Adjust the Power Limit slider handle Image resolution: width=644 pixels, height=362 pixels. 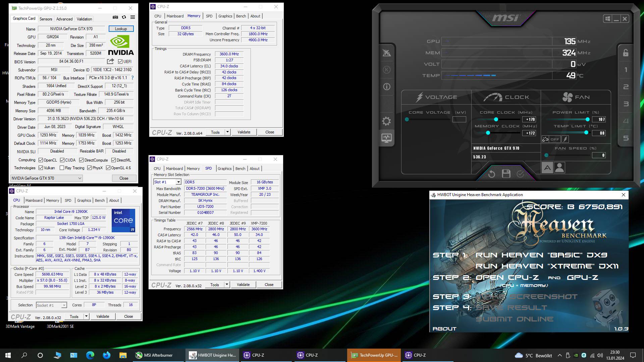coord(587,119)
